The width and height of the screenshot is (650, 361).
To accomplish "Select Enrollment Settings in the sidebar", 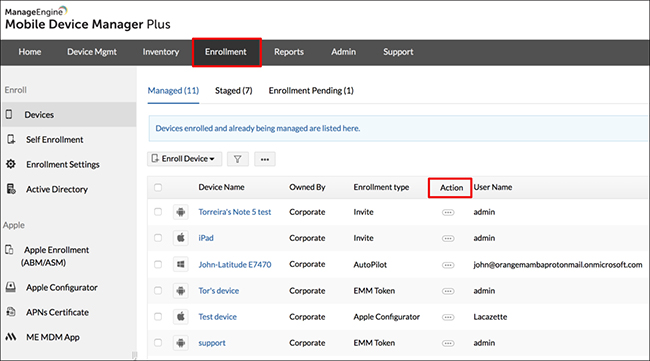I will point(63,165).
